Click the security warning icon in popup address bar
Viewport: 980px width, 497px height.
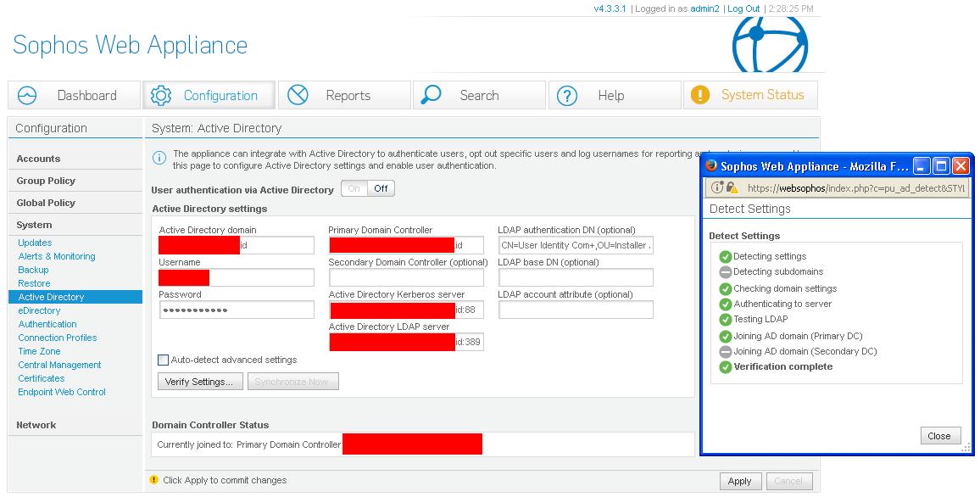pyautogui.click(x=732, y=187)
